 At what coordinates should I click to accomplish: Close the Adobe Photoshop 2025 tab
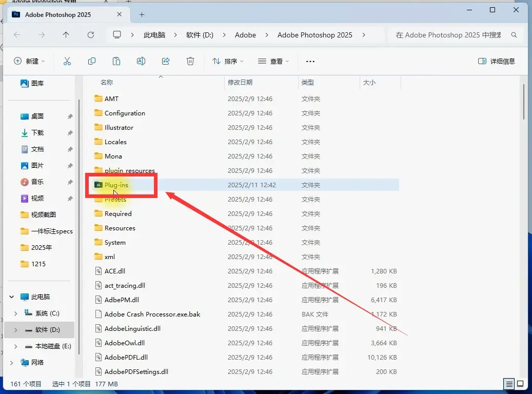click(x=119, y=14)
